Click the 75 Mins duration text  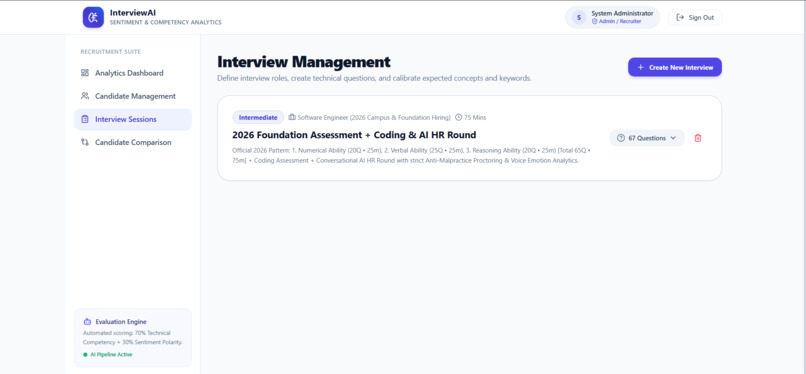475,118
